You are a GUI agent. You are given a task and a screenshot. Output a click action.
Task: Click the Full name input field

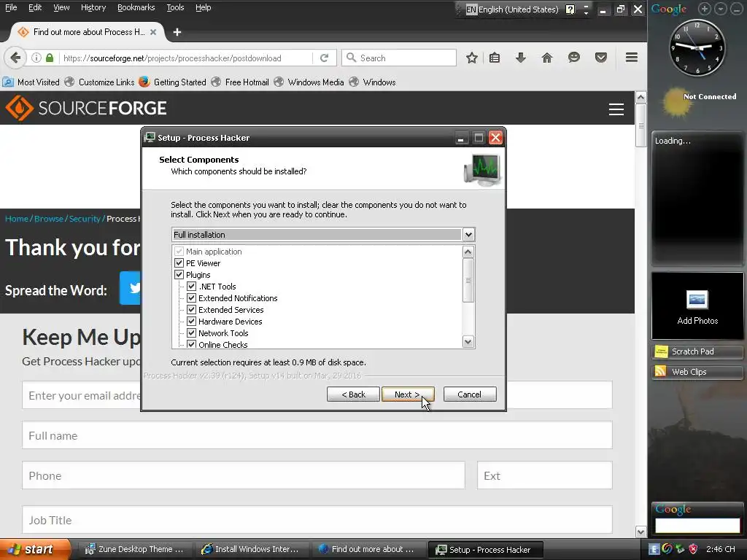coord(317,435)
